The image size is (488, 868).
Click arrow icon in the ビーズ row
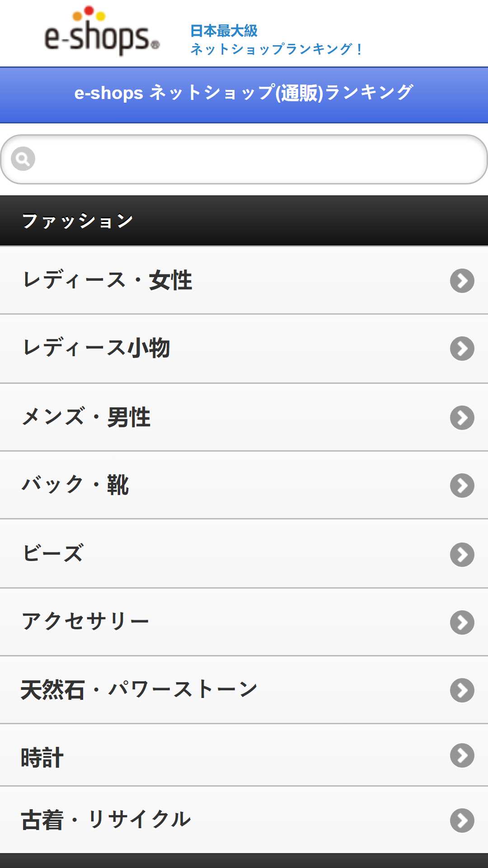pyautogui.click(x=462, y=555)
